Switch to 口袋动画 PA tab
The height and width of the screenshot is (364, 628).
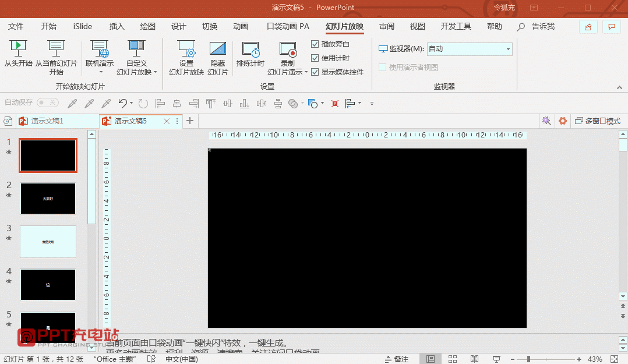pos(288,26)
